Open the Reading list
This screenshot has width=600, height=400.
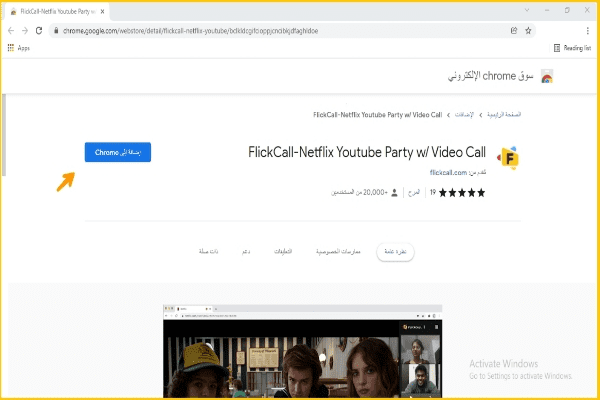coord(572,48)
